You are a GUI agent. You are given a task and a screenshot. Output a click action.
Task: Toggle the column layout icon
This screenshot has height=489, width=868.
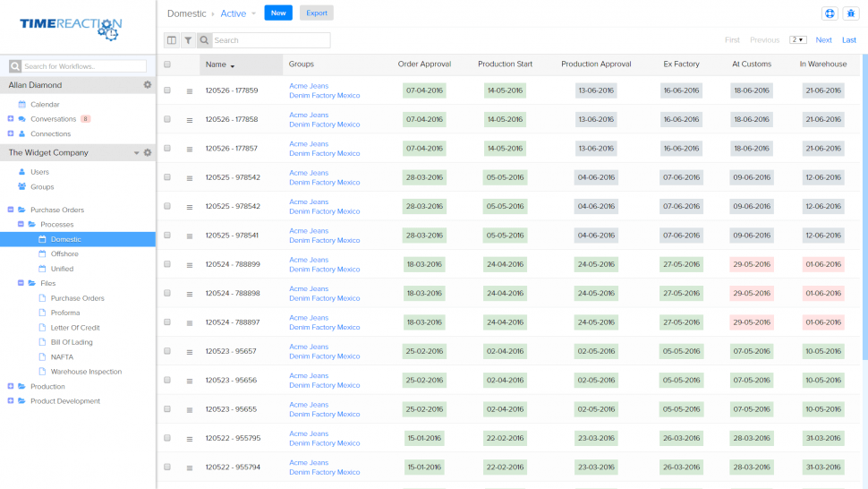point(172,40)
